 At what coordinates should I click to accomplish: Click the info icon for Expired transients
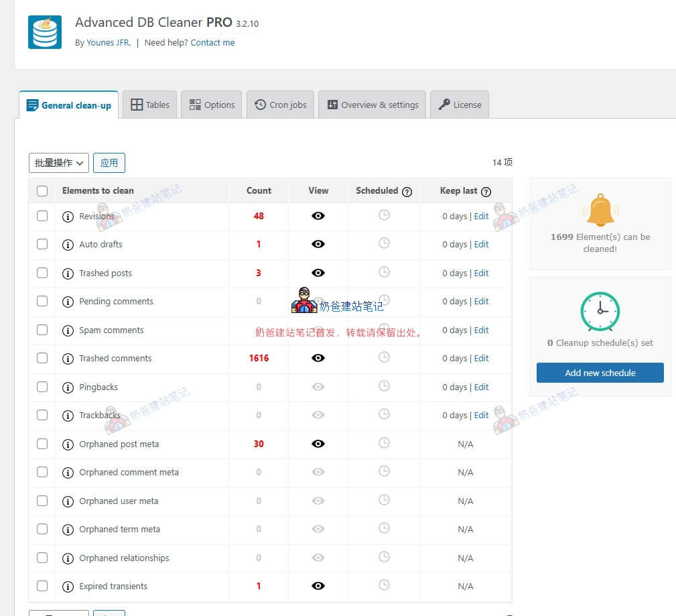pos(68,587)
